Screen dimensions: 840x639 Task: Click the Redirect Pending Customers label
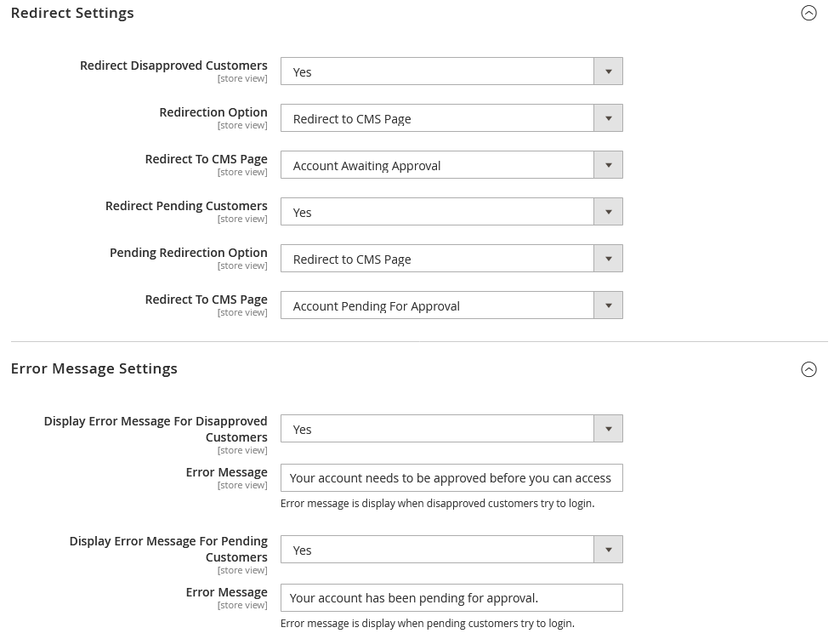[x=186, y=206]
